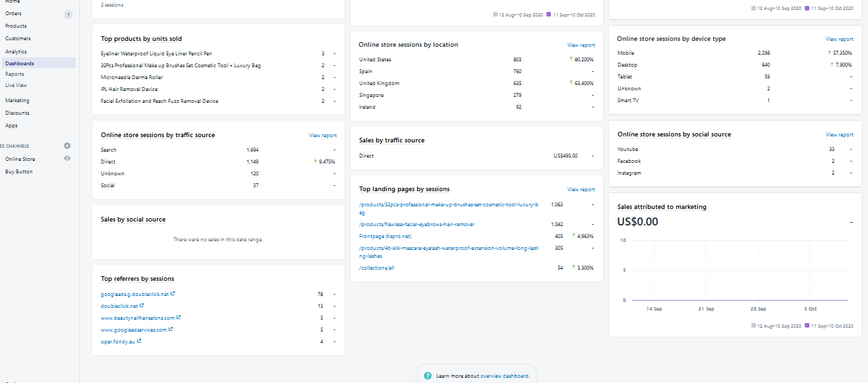868x383 pixels.
Task: View report for sessions by traffic source
Action: point(322,135)
